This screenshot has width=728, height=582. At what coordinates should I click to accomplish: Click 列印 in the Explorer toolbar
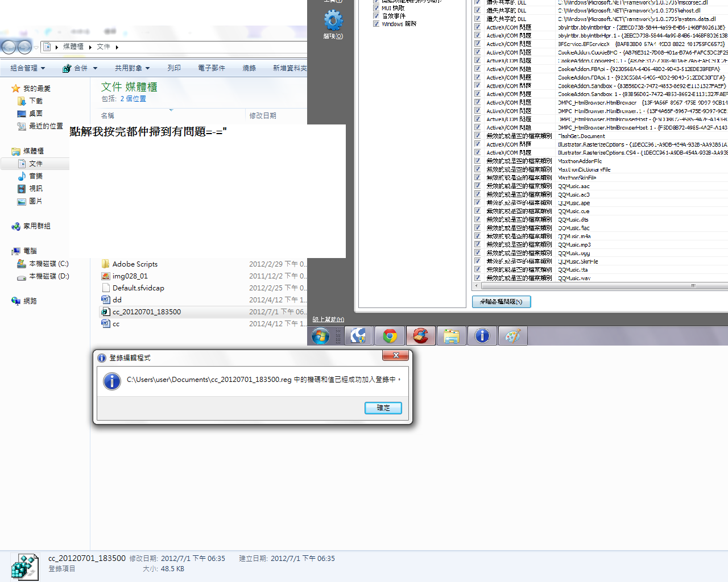coord(174,68)
